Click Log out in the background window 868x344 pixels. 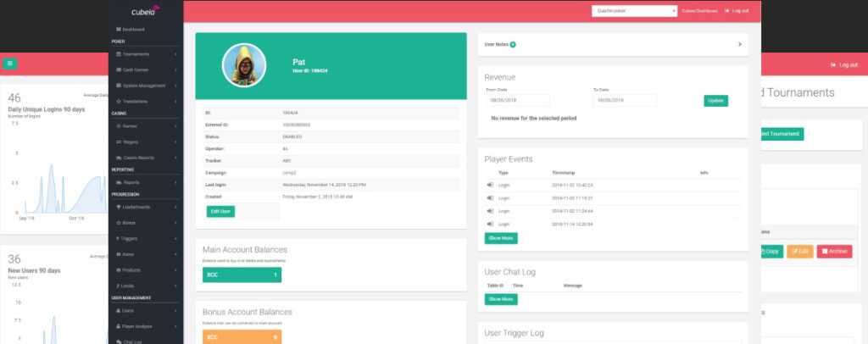point(844,64)
